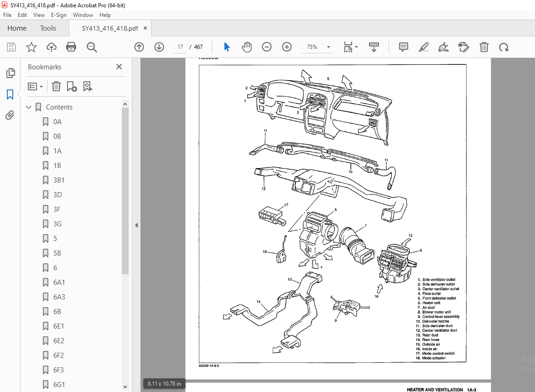Open the View menu

point(39,15)
